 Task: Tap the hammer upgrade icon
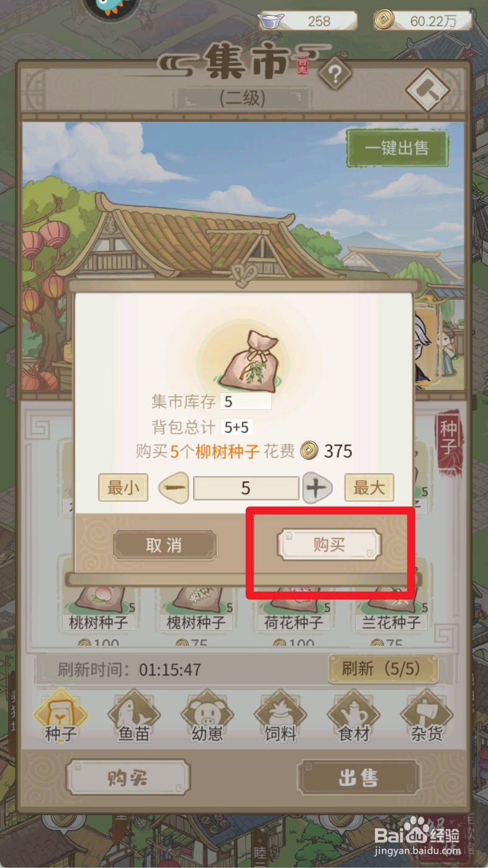tap(428, 89)
